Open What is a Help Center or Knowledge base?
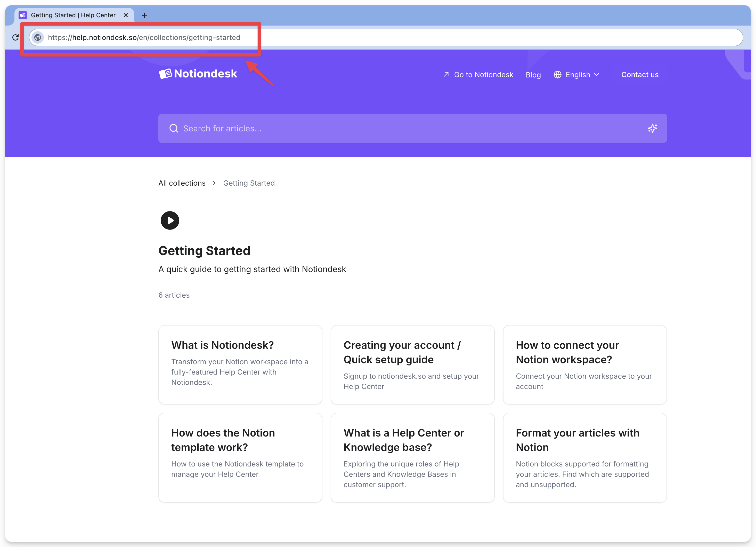 pos(413,458)
